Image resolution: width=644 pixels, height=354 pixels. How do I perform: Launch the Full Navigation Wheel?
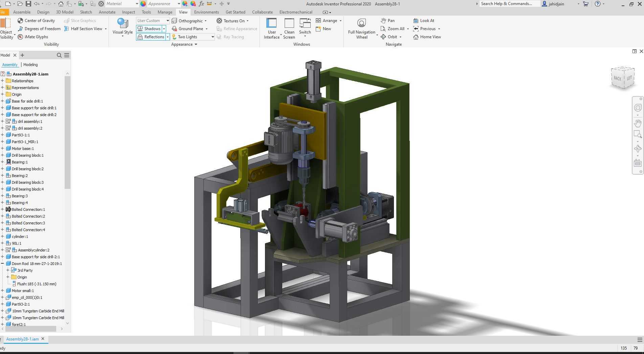[362, 29]
